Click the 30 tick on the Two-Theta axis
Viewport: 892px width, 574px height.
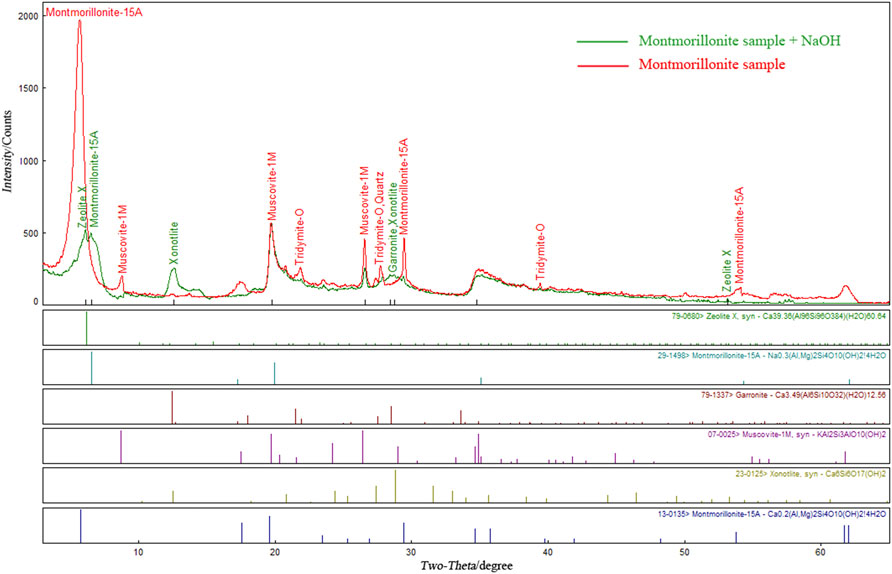pos(411,552)
